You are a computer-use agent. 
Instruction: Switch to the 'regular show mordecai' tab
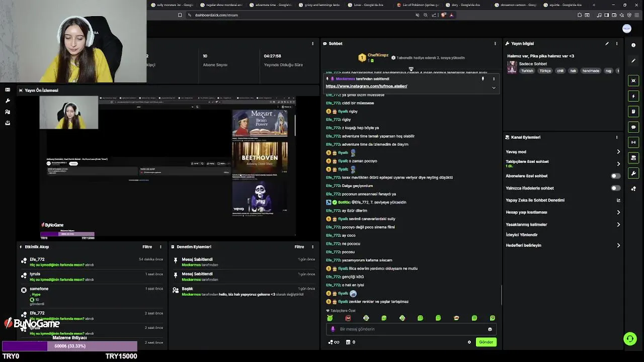pyautogui.click(x=220, y=5)
